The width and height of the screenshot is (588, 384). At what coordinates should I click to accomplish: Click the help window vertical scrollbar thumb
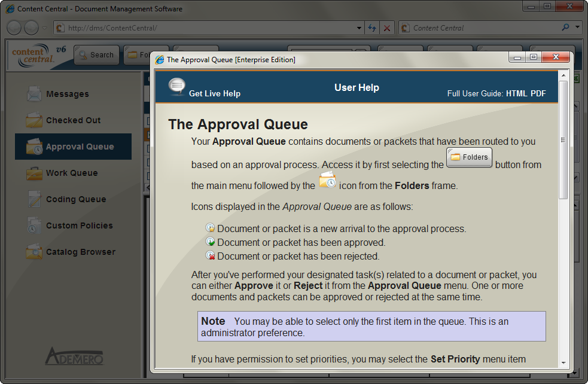(563, 139)
